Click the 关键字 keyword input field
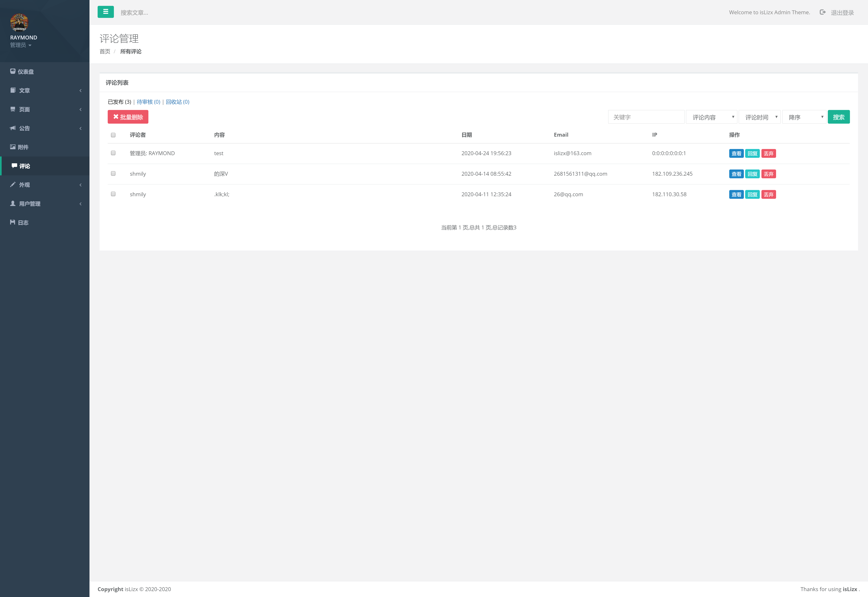 coord(646,117)
